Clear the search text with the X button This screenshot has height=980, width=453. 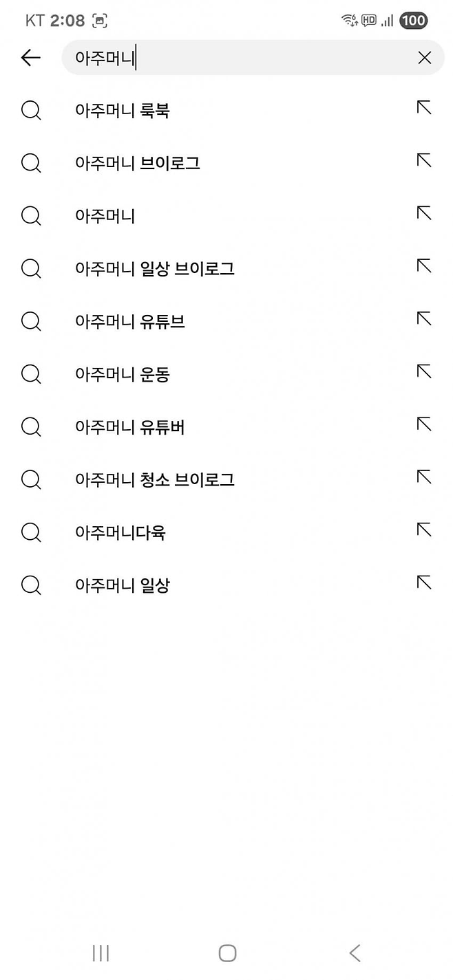pyautogui.click(x=425, y=58)
